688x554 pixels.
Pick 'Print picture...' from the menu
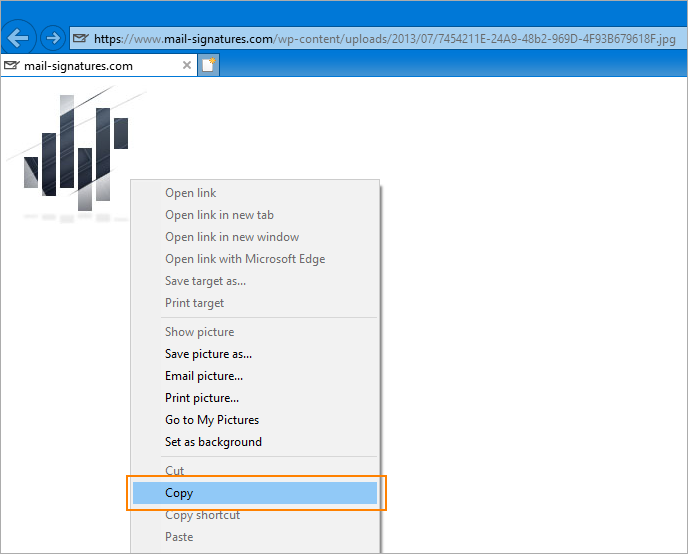(201, 398)
